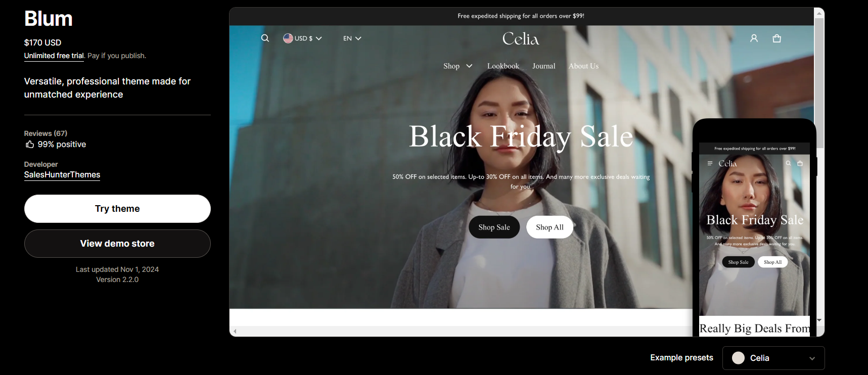
Task: Open the Journal menu item
Action: pyautogui.click(x=543, y=66)
